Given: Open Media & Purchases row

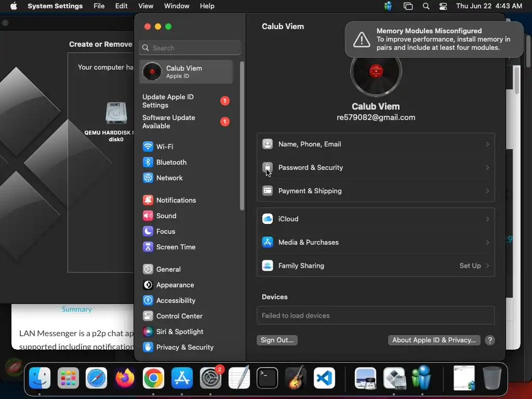Looking at the screenshot, I should [x=376, y=242].
